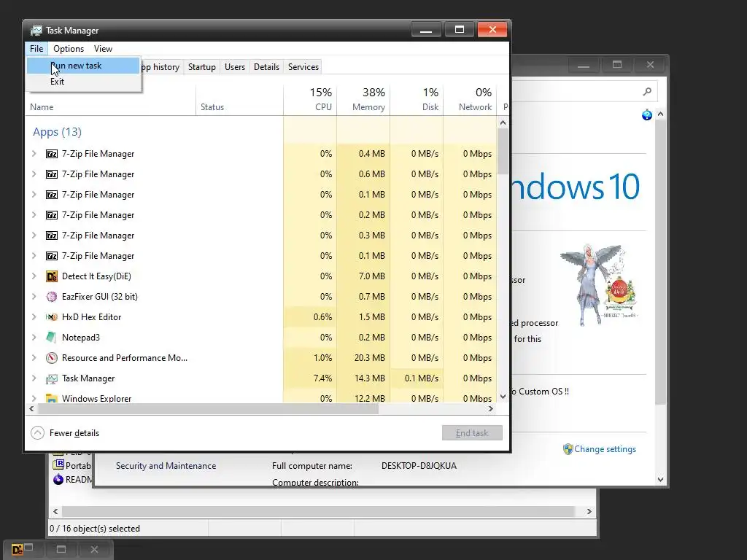This screenshot has height=560, width=747.
Task: Choose Exit in the File menu
Action: point(83,82)
